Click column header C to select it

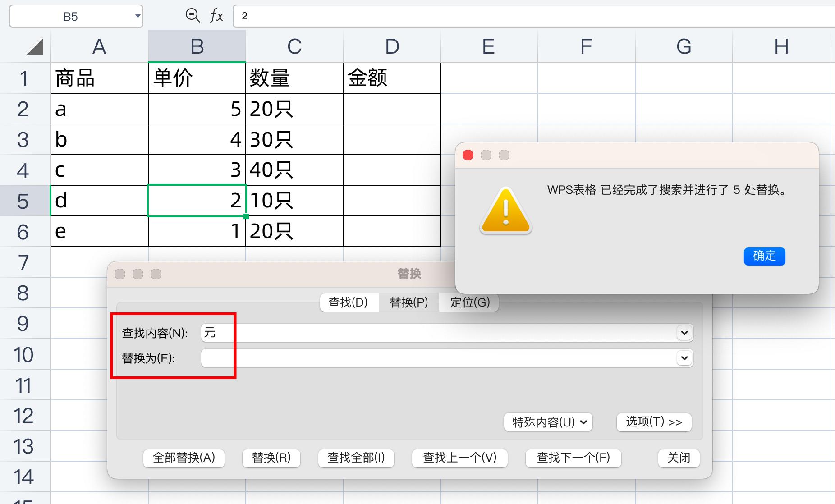pyautogui.click(x=294, y=46)
